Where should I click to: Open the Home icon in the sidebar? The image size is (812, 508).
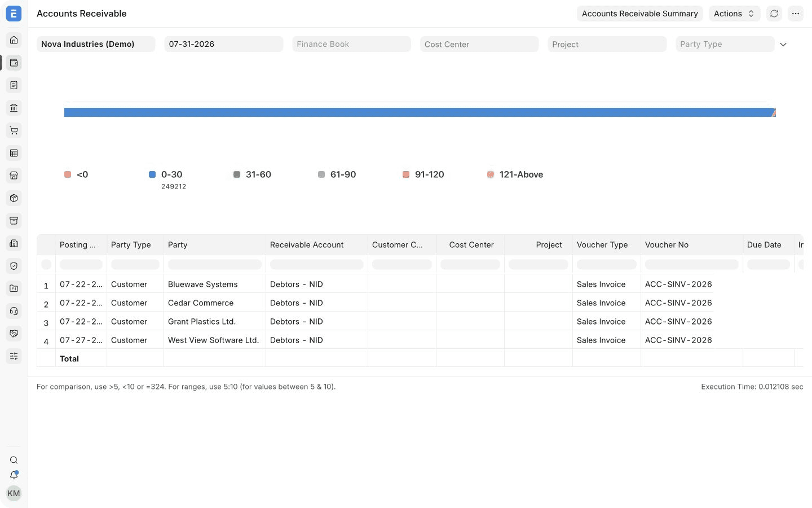click(14, 40)
